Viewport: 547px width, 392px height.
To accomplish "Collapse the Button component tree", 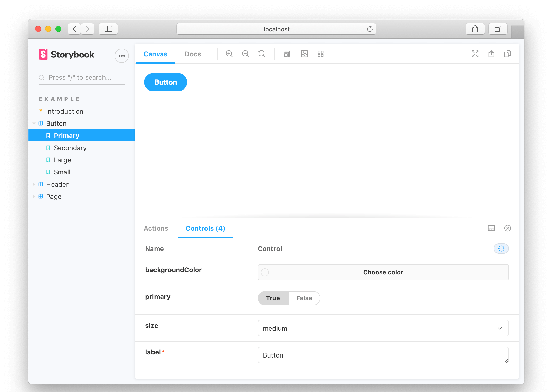I will coord(34,123).
